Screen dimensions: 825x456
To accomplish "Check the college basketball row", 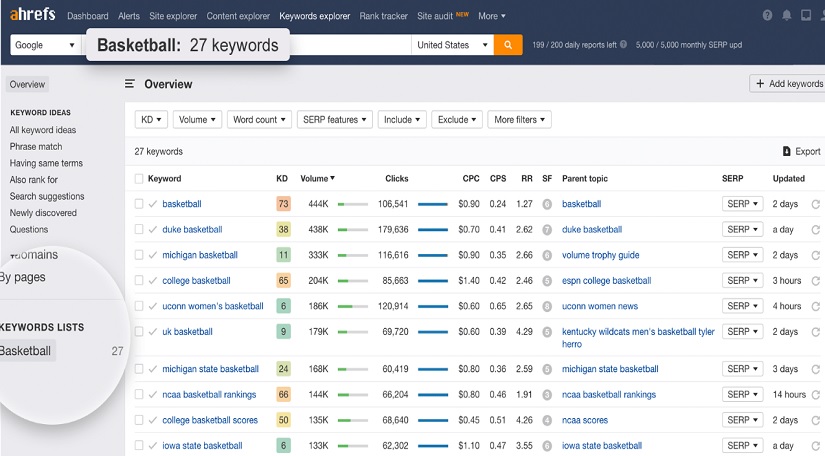I will click(x=139, y=281).
